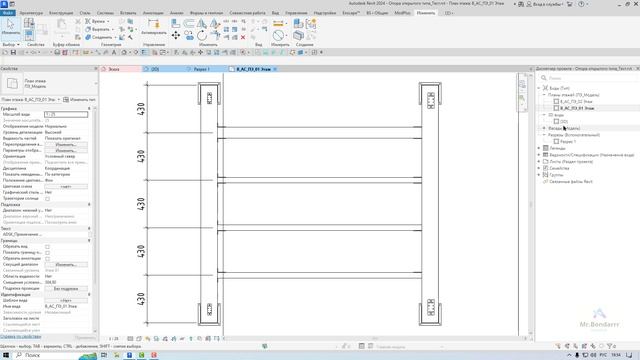The height and width of the screenshot is (360, 640).
Task: Toggle the ADSK_Примечание checkbox
Action: 90,235
